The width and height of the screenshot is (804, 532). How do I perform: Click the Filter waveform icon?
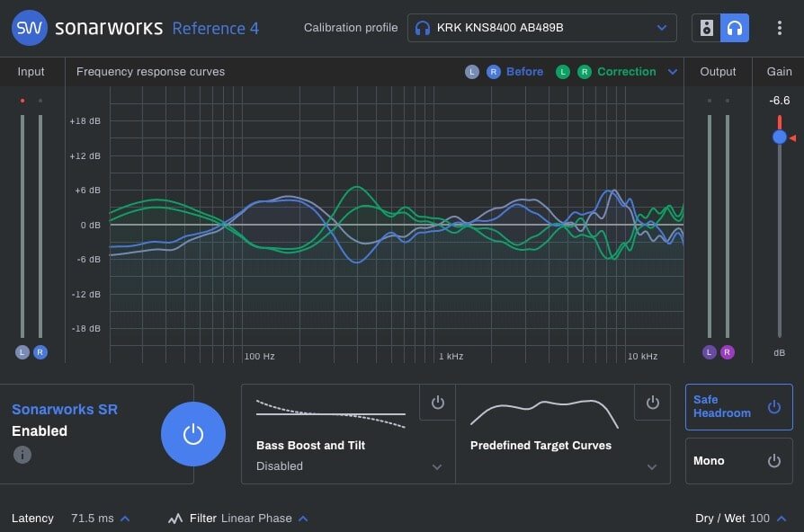pos(175,519)
